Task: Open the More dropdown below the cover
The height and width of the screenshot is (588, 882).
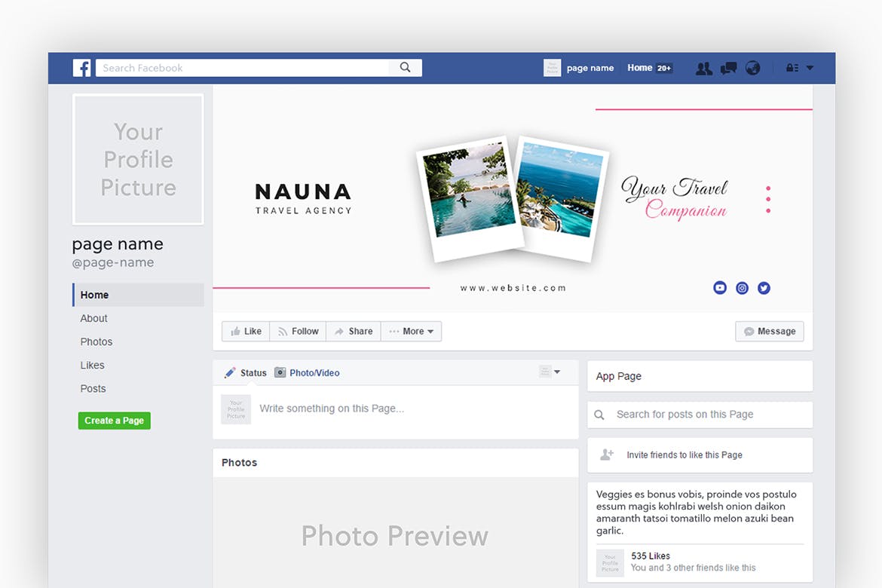Action: pos(412,331)
